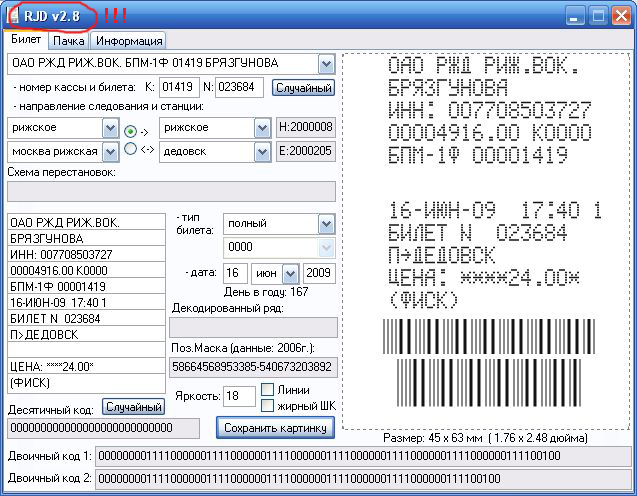Select the round-trip <-> radio button
Viewport: 637px width, 496px height.
(x=130, y=149)
